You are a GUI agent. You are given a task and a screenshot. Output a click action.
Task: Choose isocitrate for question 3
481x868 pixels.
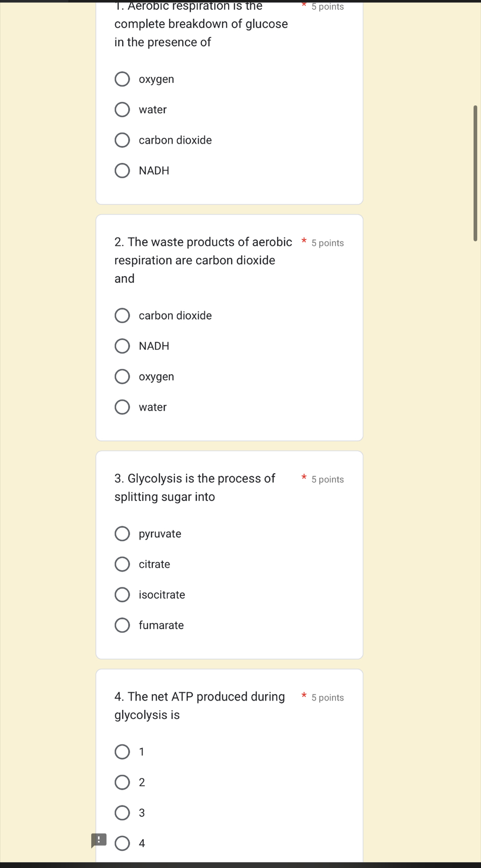pyautogui.click(x=122, y=594)
